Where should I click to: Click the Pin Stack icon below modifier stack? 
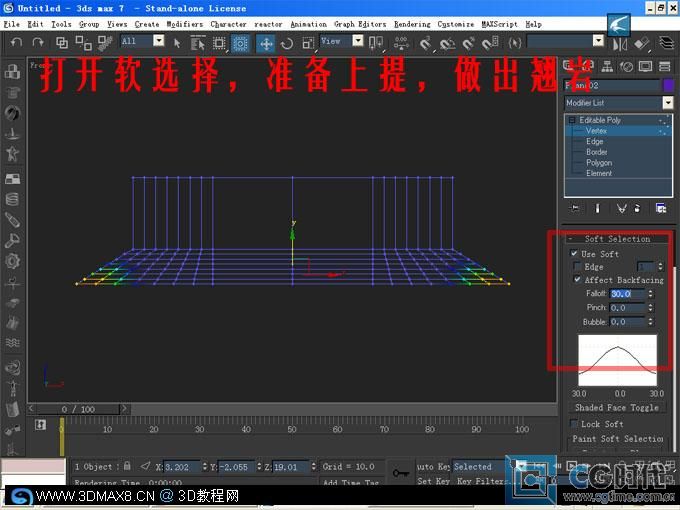coord(575,209)
